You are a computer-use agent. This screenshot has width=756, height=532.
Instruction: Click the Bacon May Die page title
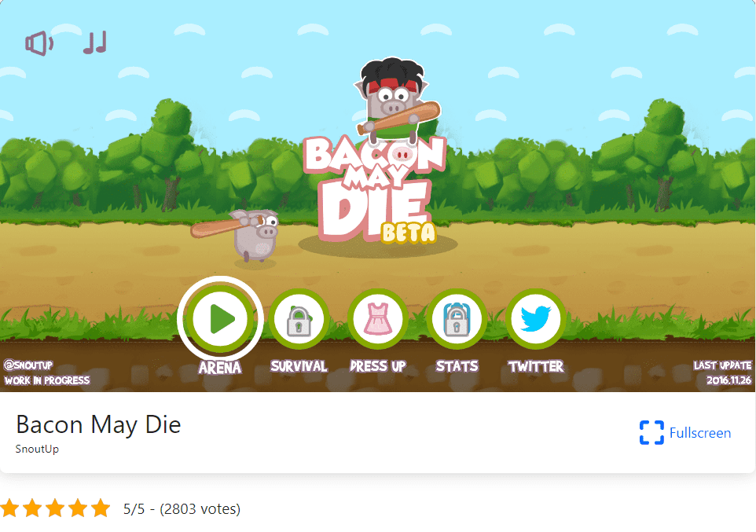(x=98, y=425)
